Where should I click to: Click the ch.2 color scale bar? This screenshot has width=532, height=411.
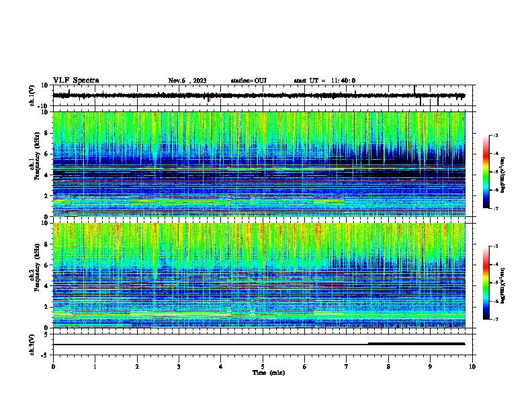[486, 283]
